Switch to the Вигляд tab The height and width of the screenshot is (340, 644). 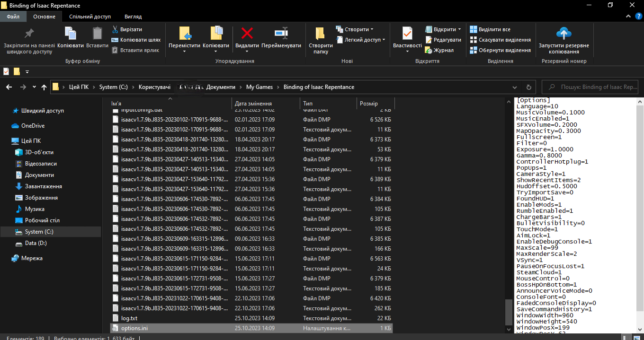click(x=133, y=17)
